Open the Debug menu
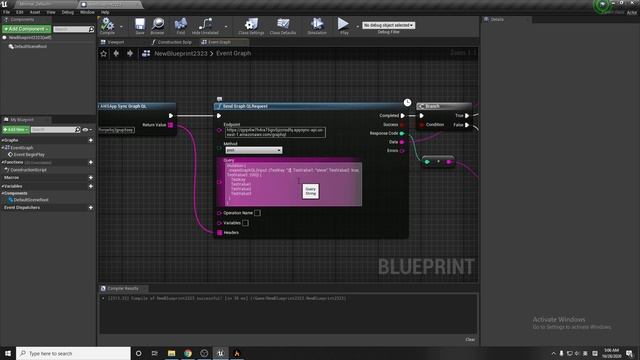The image size is (640, 360). point(67,12)
